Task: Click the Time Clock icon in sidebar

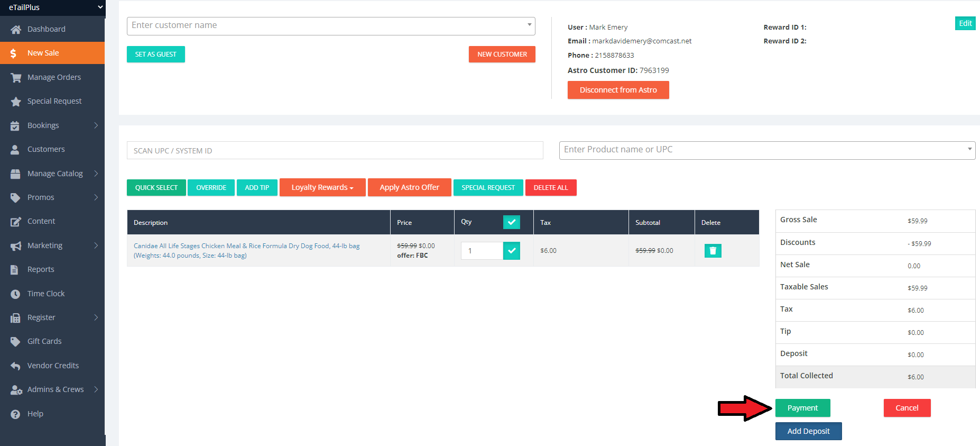Action: 16,294
